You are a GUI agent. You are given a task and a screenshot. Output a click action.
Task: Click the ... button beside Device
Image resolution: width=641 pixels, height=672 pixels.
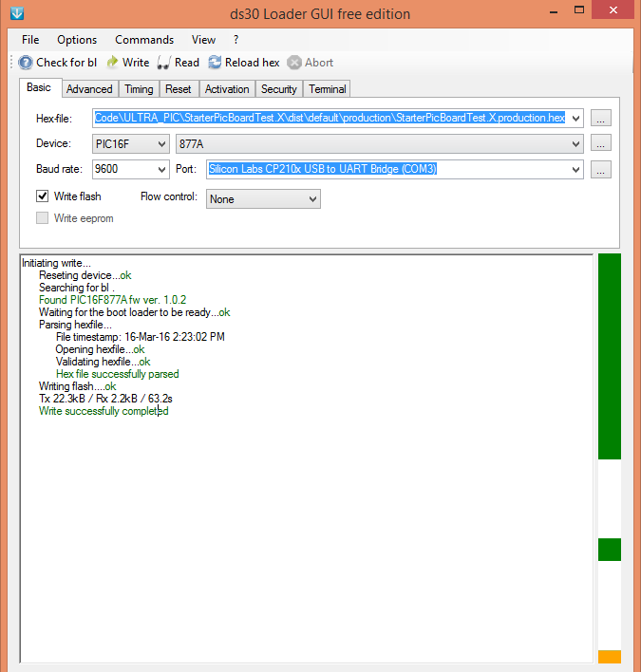[601, 143]
